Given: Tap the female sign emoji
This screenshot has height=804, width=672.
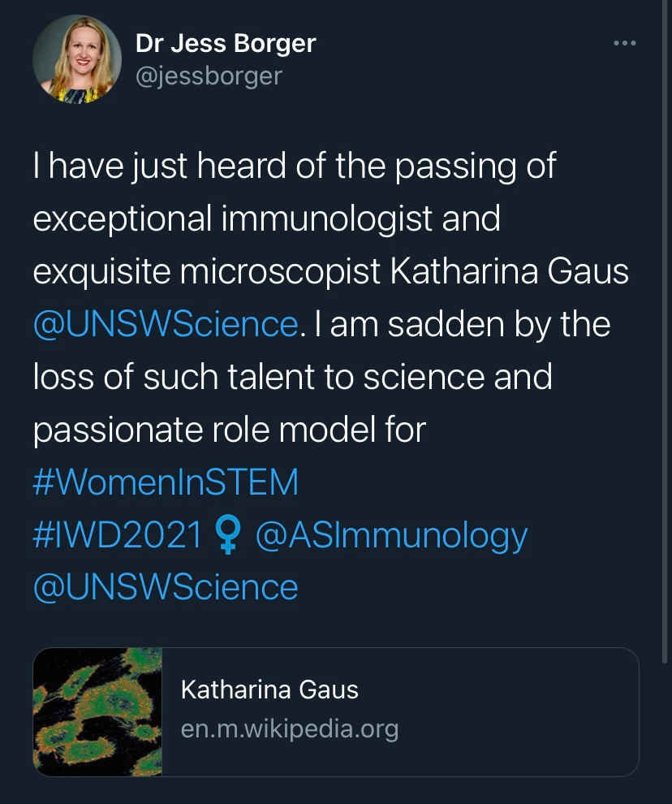Looking at the screenshot, I should 227,535.
